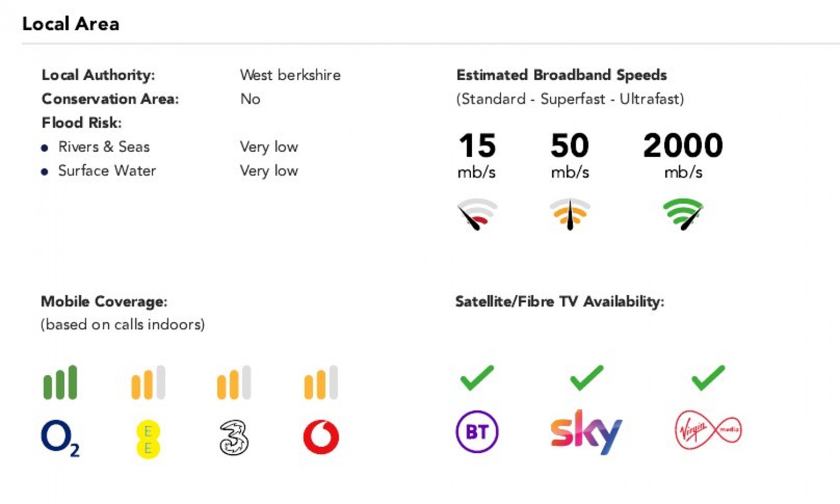Image resolution: width=840 pixels, height=504 pixels.
Task: Select the Sky TV logo
Action: 586,432
